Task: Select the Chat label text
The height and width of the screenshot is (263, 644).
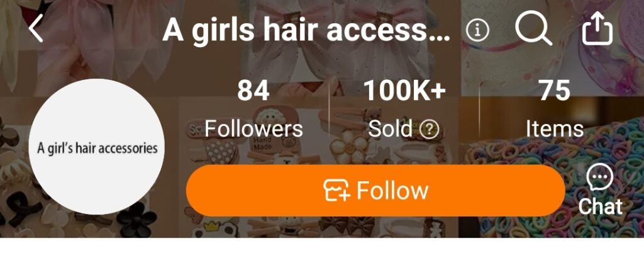Action: pos(600,206)
